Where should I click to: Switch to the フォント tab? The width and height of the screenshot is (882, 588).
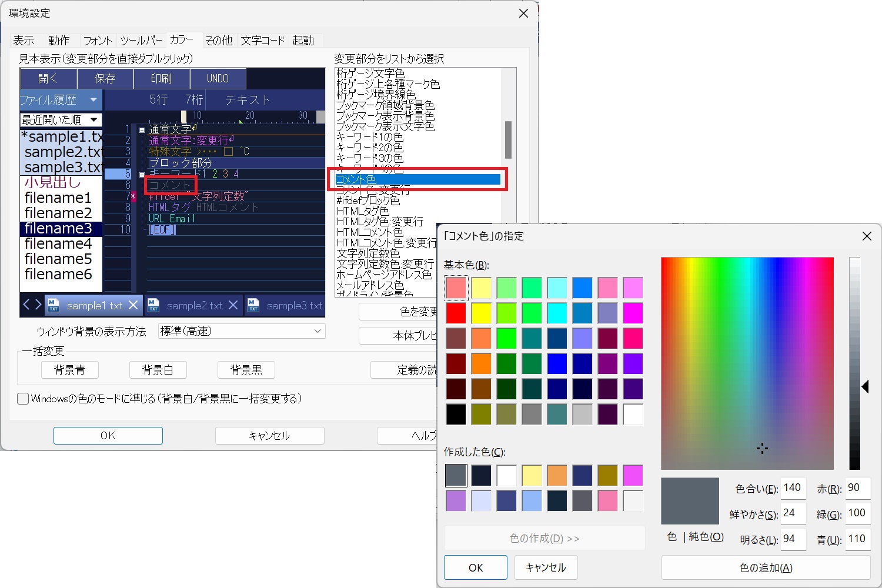97,40
